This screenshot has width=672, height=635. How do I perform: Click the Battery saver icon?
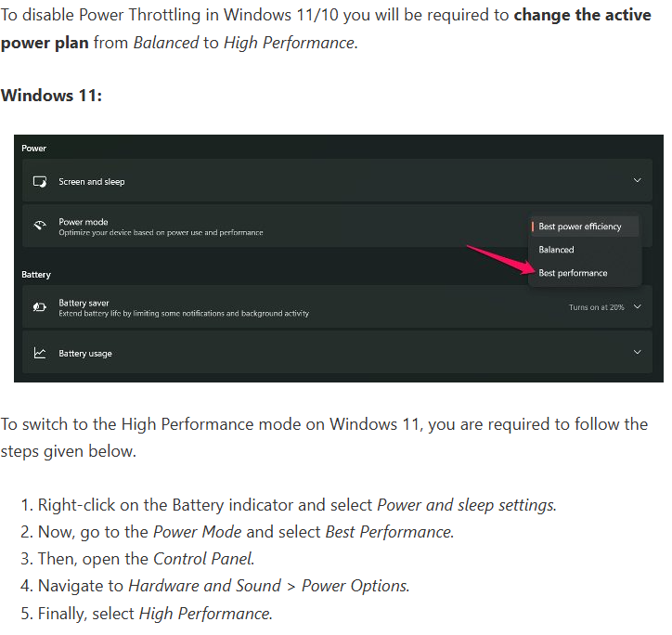[x=40, y=306]
